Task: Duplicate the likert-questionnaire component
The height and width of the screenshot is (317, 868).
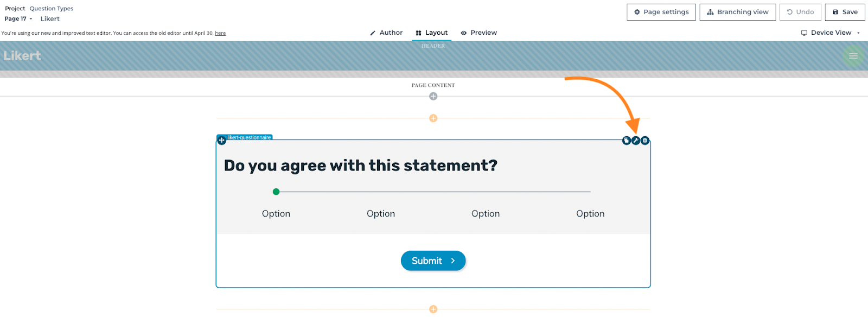Action: (x=627, y=141)
